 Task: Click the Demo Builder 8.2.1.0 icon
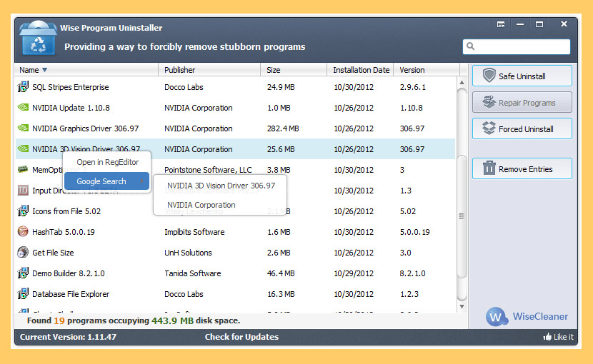tap(23, 273)
